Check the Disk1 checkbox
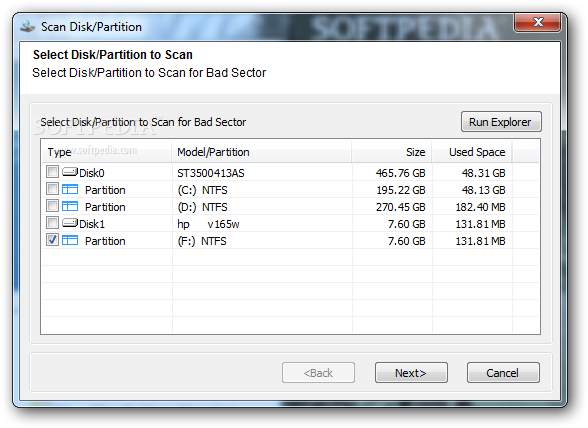This screenshot has width=588, height=428. click(52, 222)
